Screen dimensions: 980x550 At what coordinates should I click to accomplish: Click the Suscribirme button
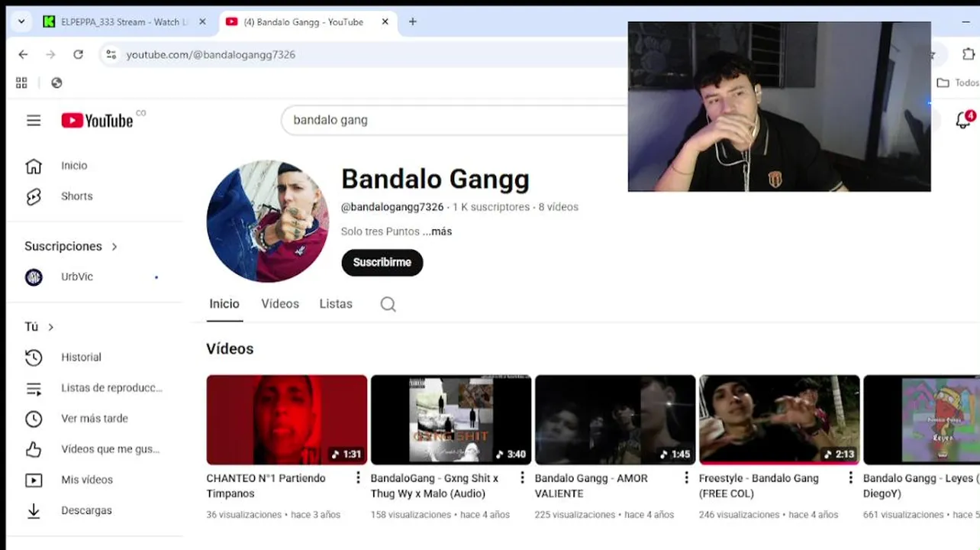click(x=382, y=262)
